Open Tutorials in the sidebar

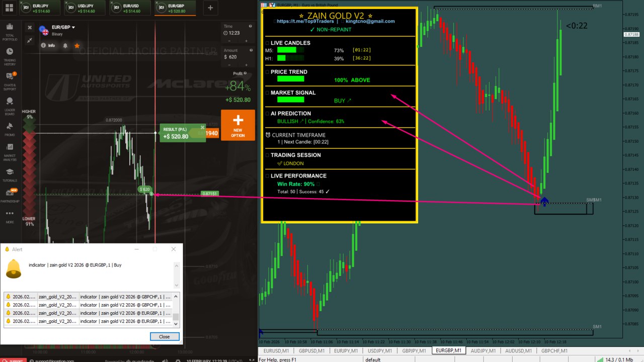(10, 175)
